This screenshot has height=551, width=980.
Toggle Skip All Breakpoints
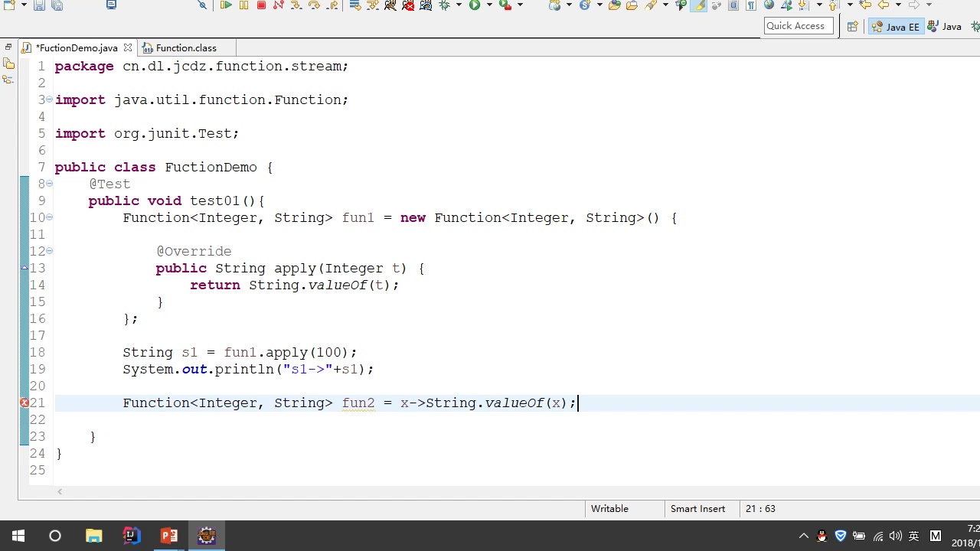pyautogui.click(x=202, y=5)
